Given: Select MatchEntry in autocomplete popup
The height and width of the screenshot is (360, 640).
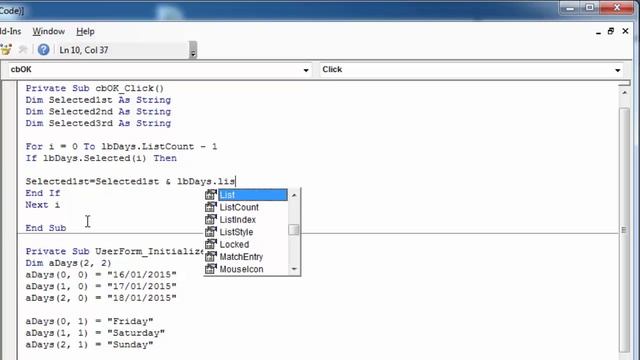Looking at the screenshot, I should pos(241,257).
